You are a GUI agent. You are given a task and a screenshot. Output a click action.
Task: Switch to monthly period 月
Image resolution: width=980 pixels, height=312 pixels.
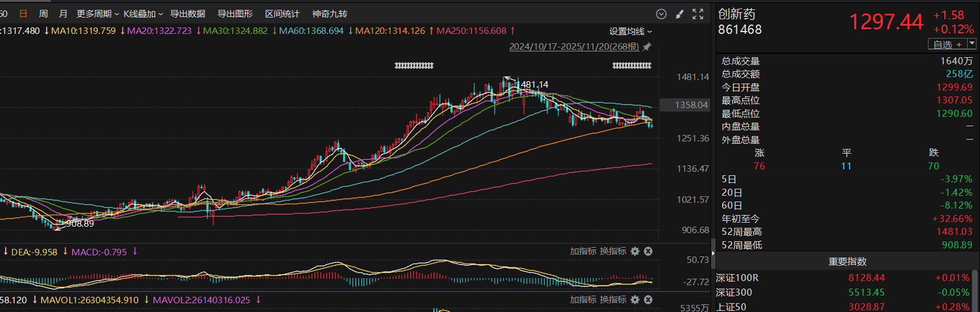(63, 14)
